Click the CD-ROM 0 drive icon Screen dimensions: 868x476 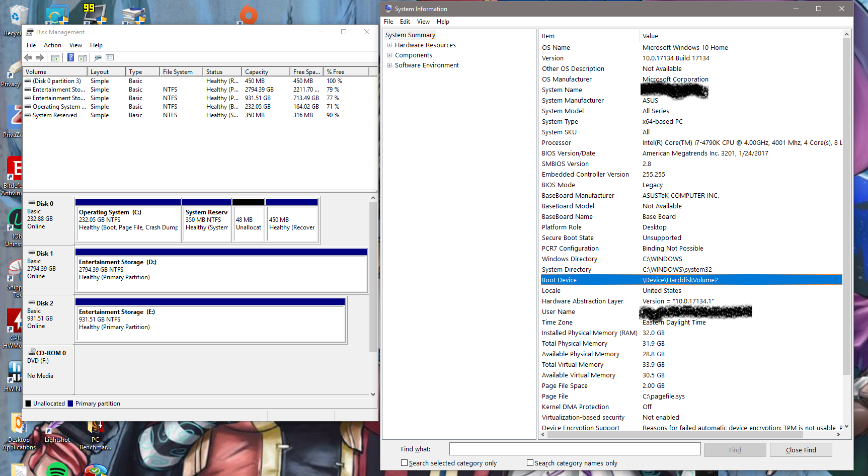tap(32, 352)
